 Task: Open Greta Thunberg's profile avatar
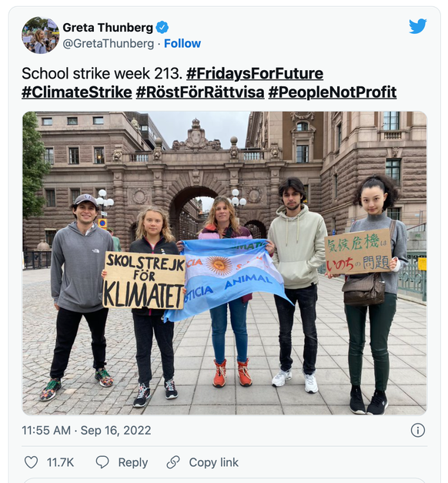pos(40,35)
